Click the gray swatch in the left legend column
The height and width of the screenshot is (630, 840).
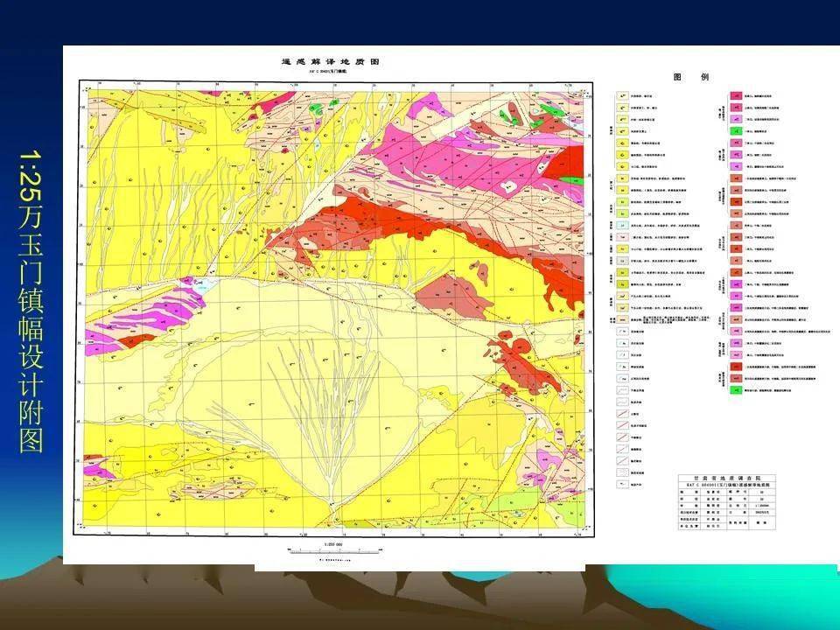coord(621,261)
